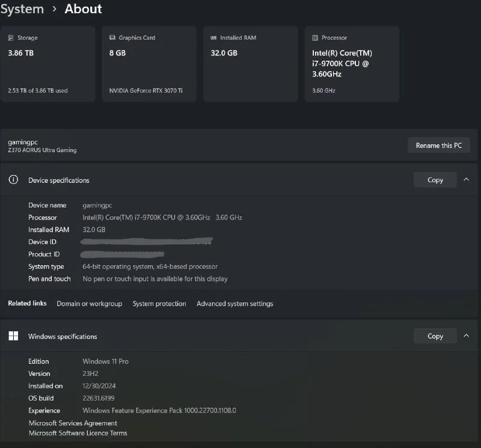Collapse the Device specifications section
481x448 pixels.
click(x=467, y=180)
